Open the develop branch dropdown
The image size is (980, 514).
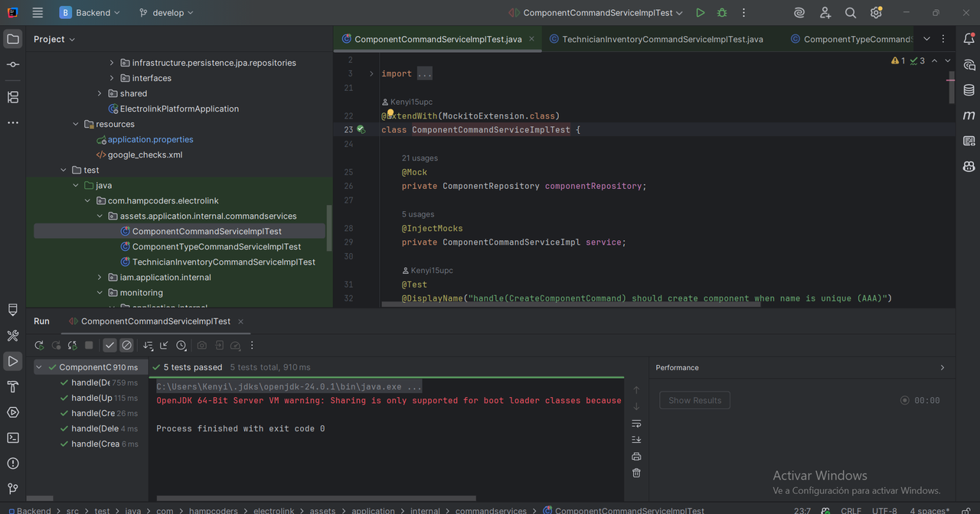pos(167,13)
